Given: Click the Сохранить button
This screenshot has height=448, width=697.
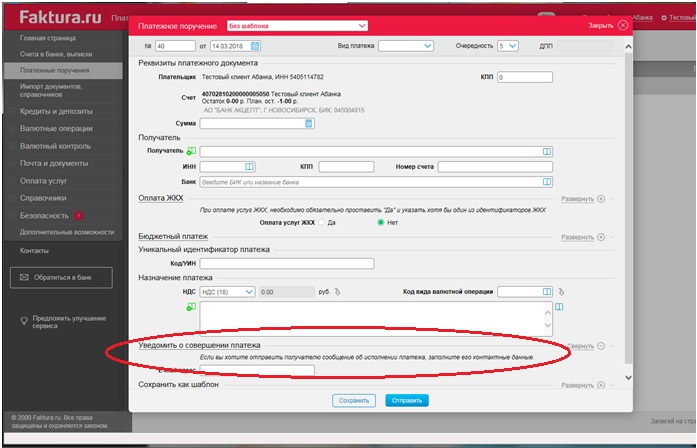Looking at the screenshot, I should coord(354,400).
